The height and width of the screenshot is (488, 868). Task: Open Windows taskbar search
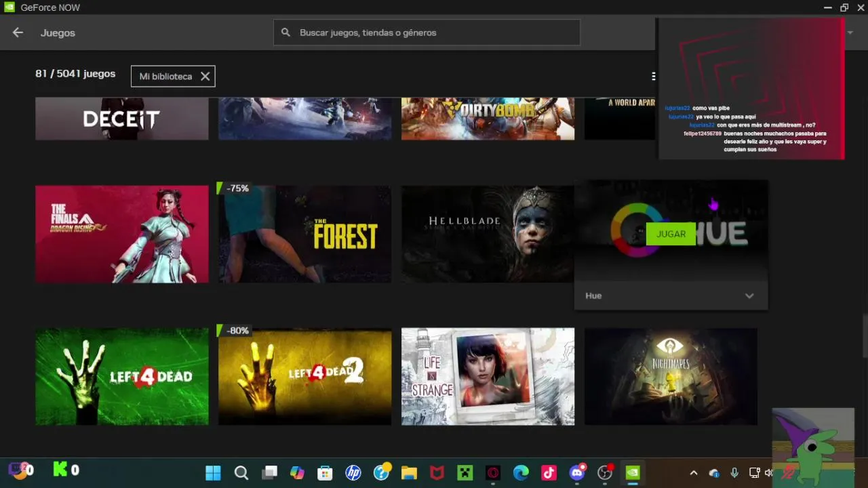coord(241,472)
